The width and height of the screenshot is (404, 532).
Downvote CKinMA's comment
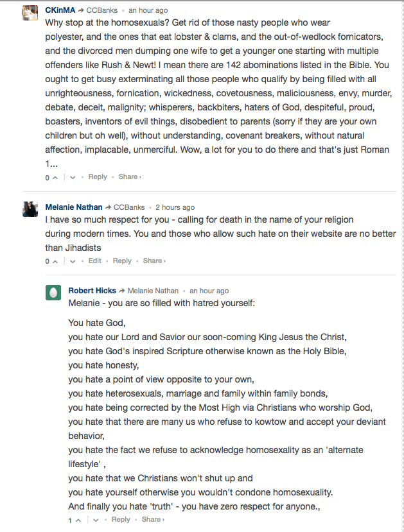click(73, 177)
